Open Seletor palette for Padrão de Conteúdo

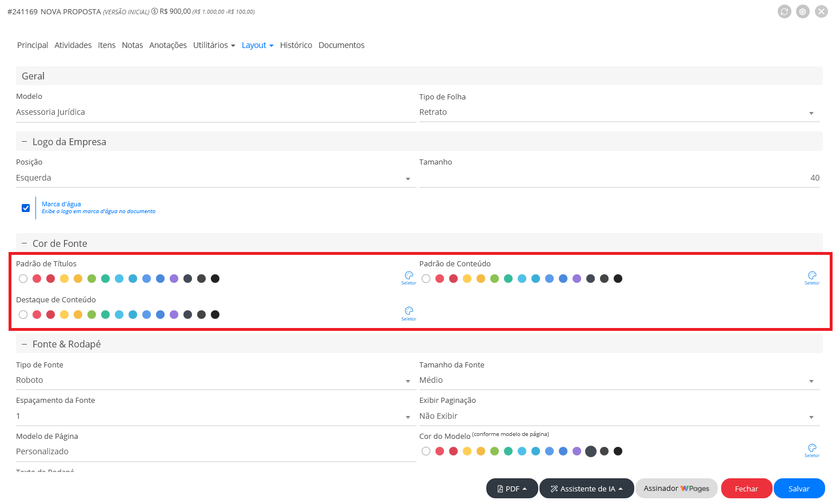[x=812, y=277]
